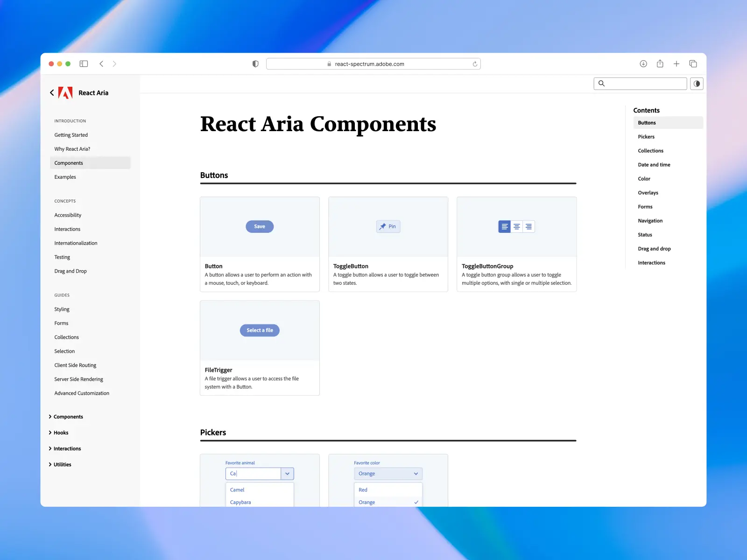Toggle the dark mode contrast button
This screenshot has height=560, width=747.
pos(697,84)
